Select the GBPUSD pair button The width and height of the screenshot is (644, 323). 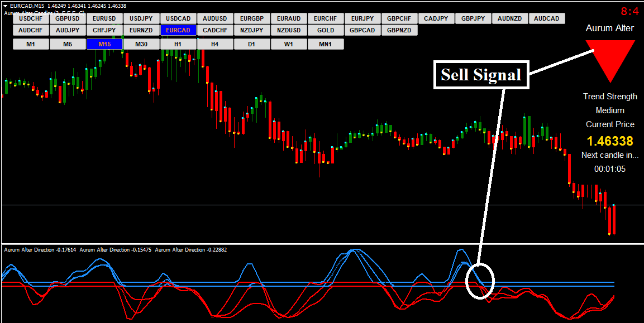click(x=68, y=18)
